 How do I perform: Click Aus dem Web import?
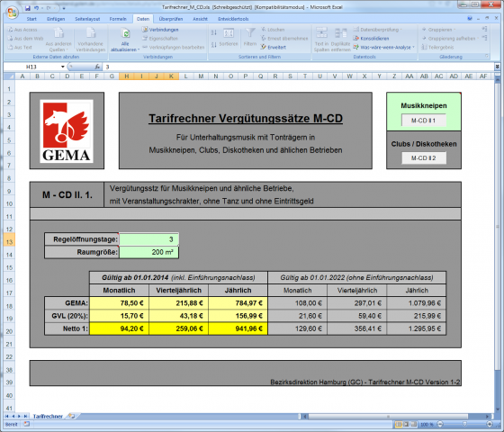pos(25,38)
